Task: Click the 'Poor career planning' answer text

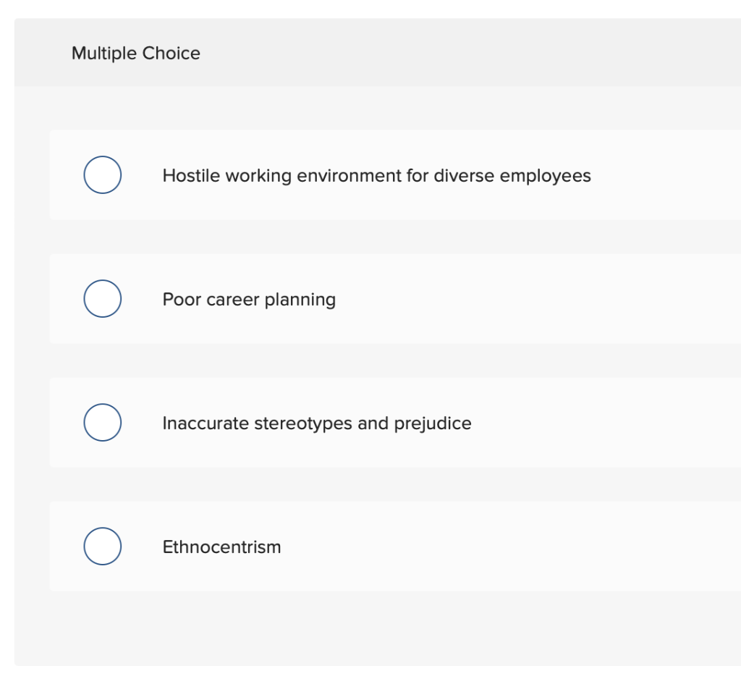Action: [x=249, y=300]
